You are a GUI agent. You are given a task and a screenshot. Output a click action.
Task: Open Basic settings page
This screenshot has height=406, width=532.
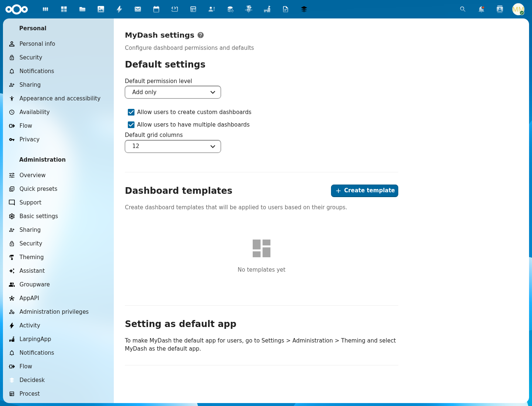tap(58, 216)
